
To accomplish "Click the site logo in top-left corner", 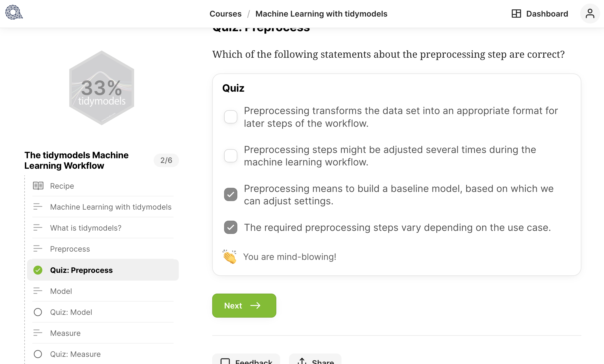I will [14, 13].
